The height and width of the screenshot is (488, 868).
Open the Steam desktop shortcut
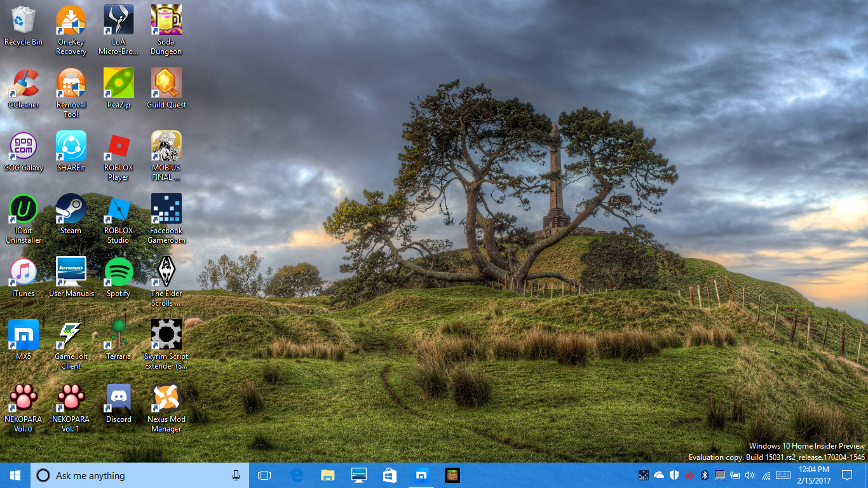pos(71,210)
